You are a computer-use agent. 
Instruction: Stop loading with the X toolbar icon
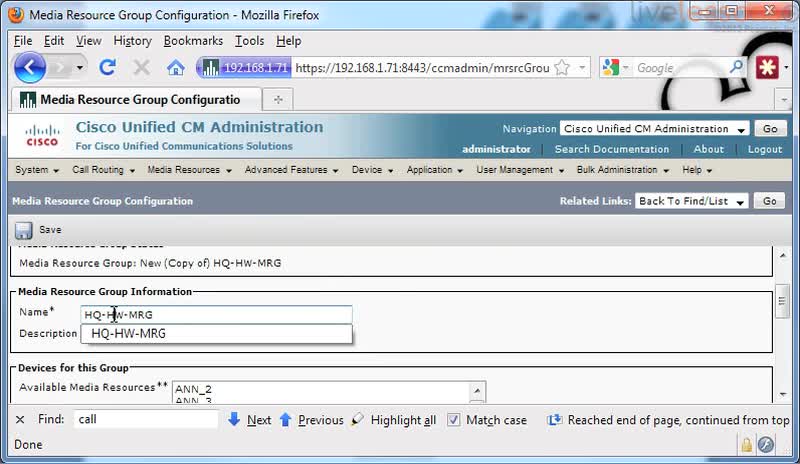point(141,67)
